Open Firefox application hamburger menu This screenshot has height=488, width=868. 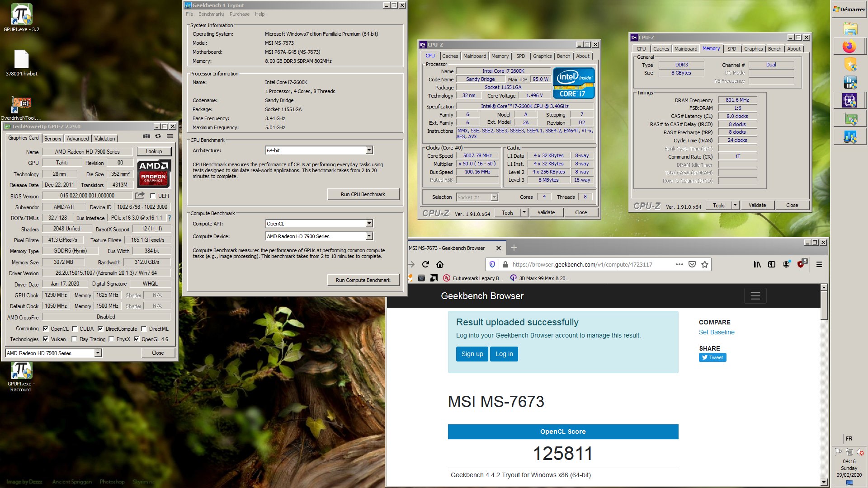click(819, 264)
